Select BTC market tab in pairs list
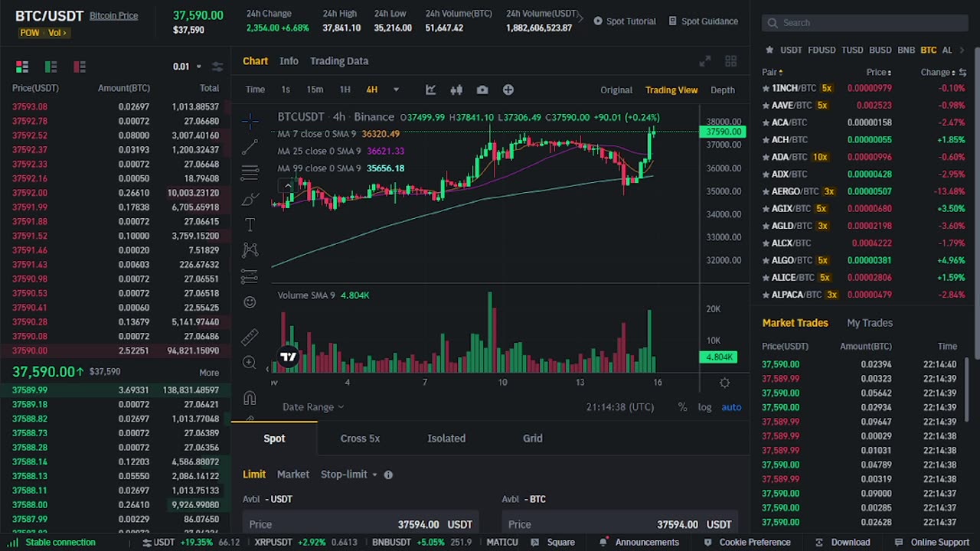 pos(929,50)
